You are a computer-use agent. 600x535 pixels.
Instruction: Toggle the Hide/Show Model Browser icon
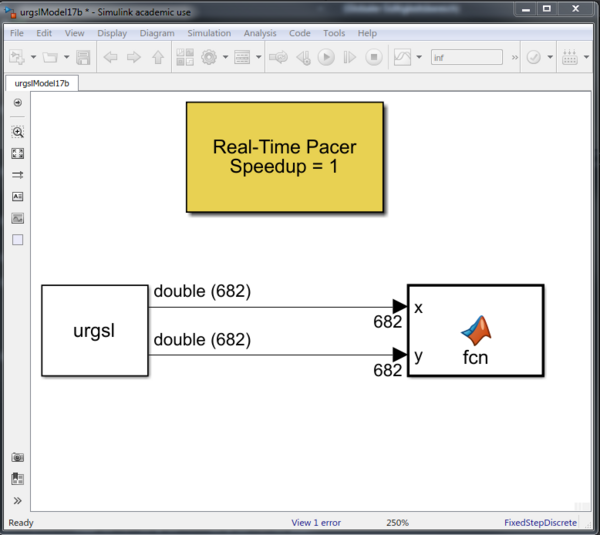pos(17,103)
